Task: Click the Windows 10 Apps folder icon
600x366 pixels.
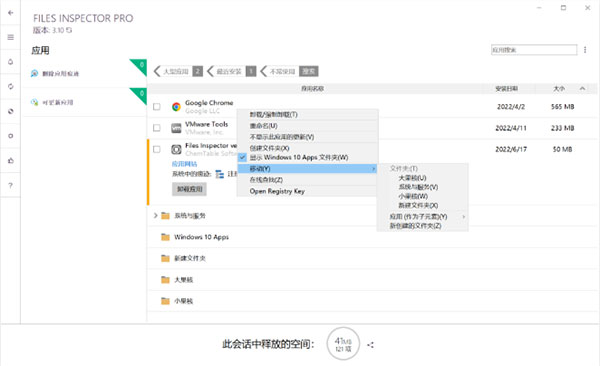Action: 165,237
